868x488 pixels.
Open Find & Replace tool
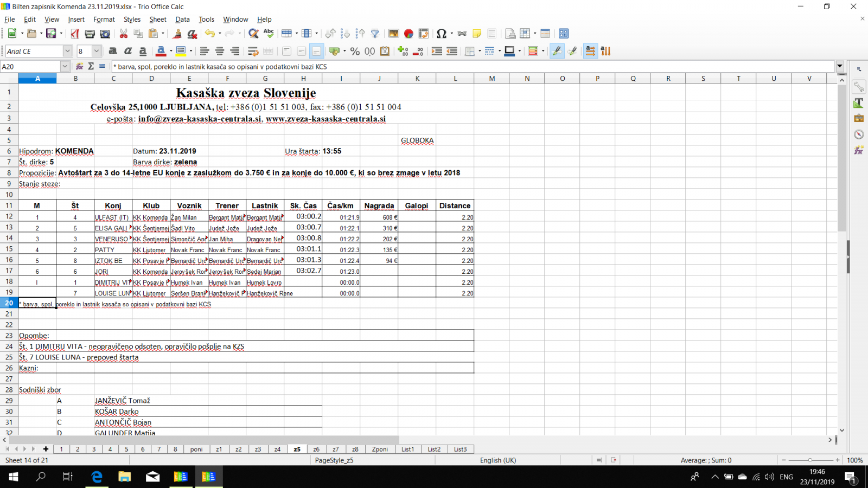point(253,34)
